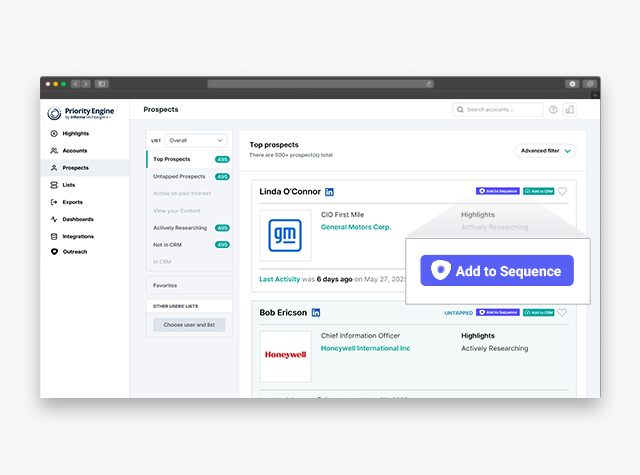Click the General Motors logo thumbnail

coord(285,235)
